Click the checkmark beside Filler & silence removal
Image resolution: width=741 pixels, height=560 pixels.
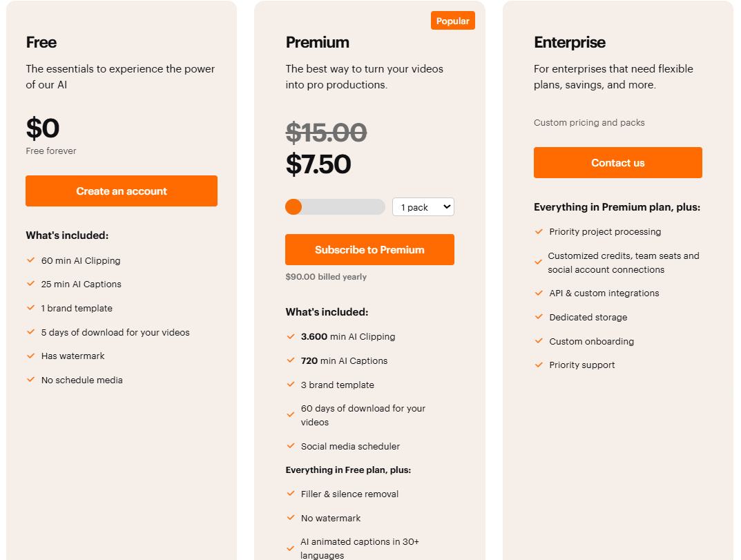pyautogui.click(x=291, y=494)
